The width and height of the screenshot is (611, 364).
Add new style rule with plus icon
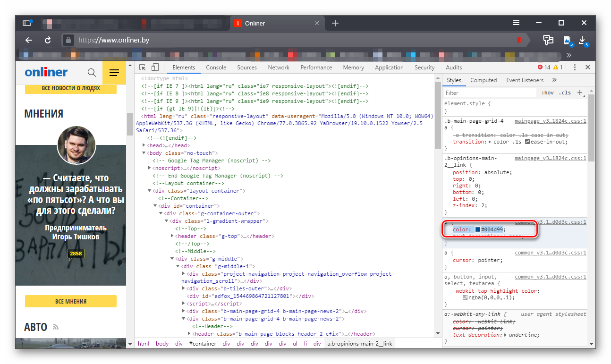tap(580, 93)
